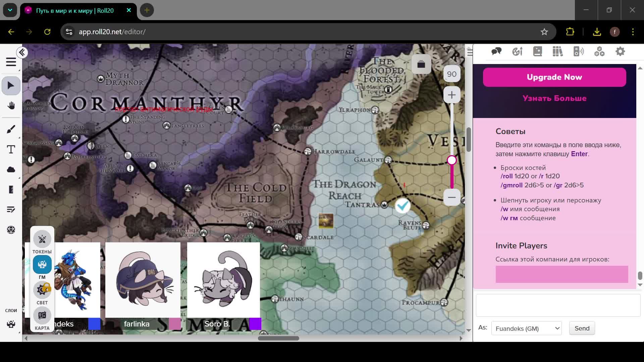Collapse the left toolbar with double chevron
Screen dimensions: 644x362
pos(22,53)
